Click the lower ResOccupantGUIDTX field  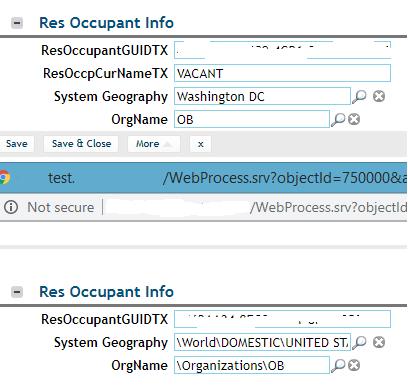[x=282, y=319]
